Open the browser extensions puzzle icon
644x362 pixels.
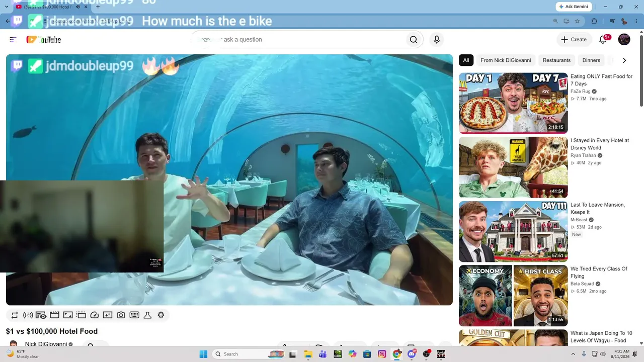(x=594, y=21)
